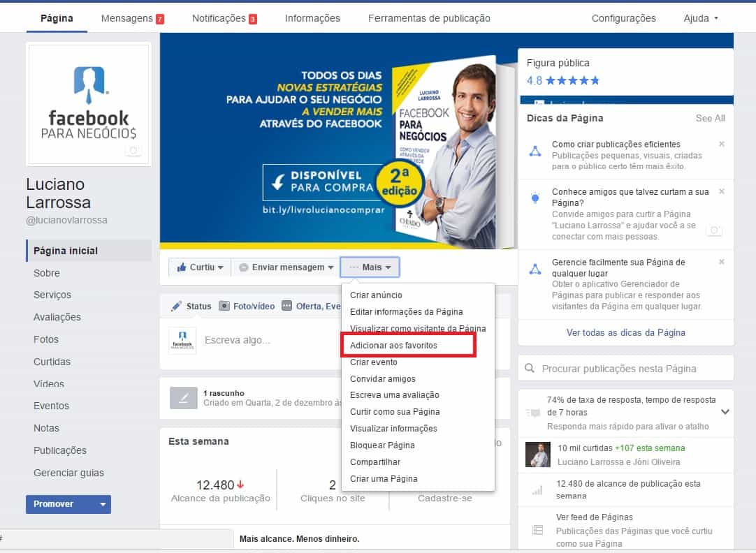This screenshot has height=553, width=756.
Task: Click the @lucianovlarrossa username
Action: (66, 220)
